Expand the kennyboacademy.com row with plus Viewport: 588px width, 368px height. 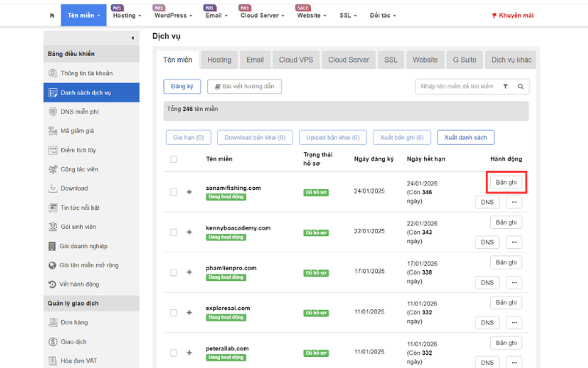190,232
